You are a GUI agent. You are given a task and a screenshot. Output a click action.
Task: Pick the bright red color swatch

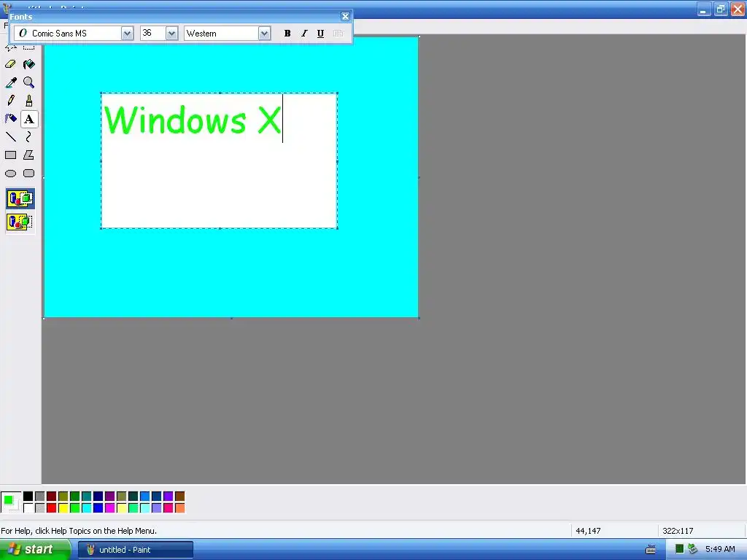pos(52,508)
